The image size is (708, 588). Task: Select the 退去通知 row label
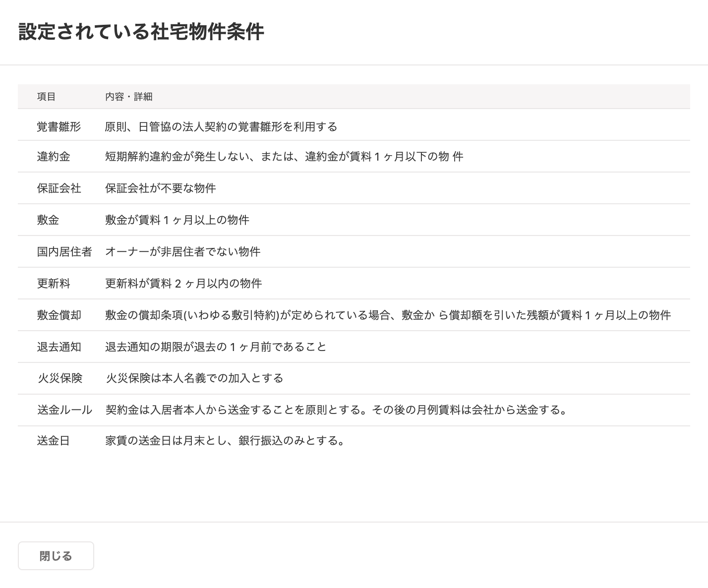point(59,347)
